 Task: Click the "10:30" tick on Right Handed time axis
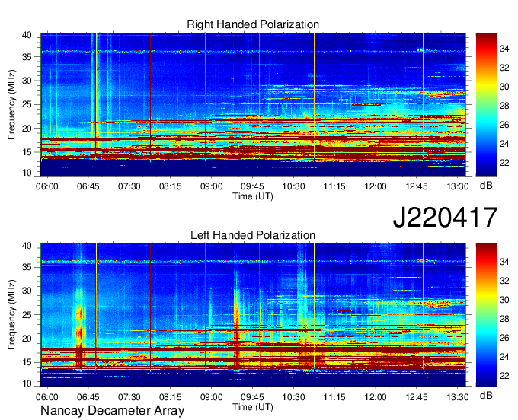coord(293,186)
